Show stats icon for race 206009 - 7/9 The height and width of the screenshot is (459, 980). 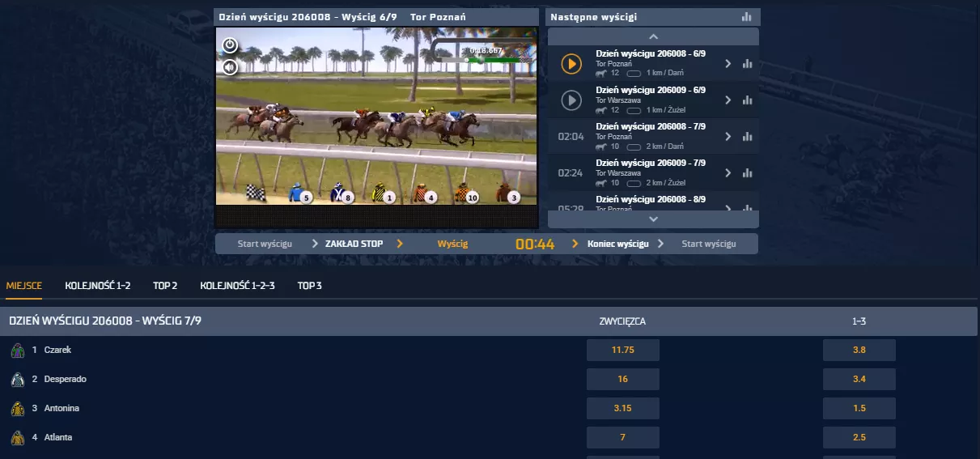click(x=747, y=173)
